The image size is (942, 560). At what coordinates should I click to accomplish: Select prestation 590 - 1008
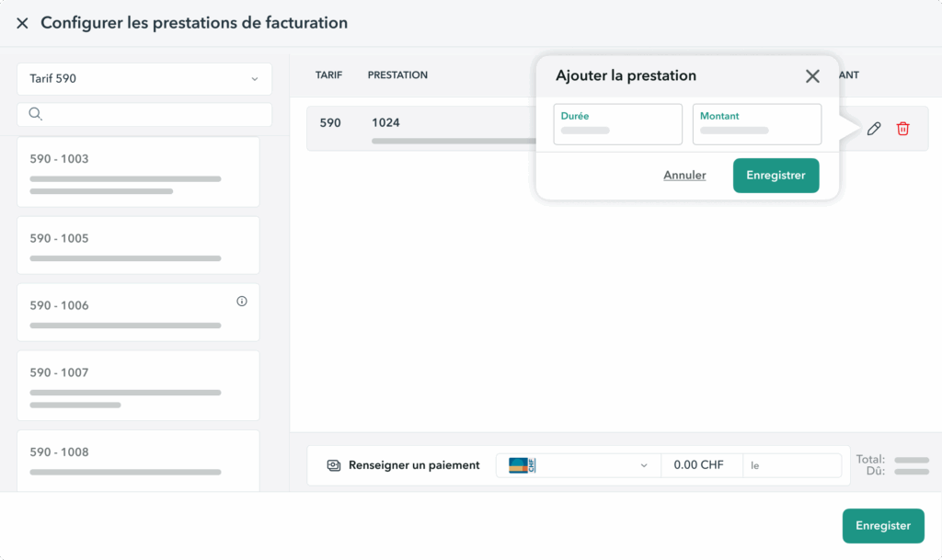tap(138, 461)
